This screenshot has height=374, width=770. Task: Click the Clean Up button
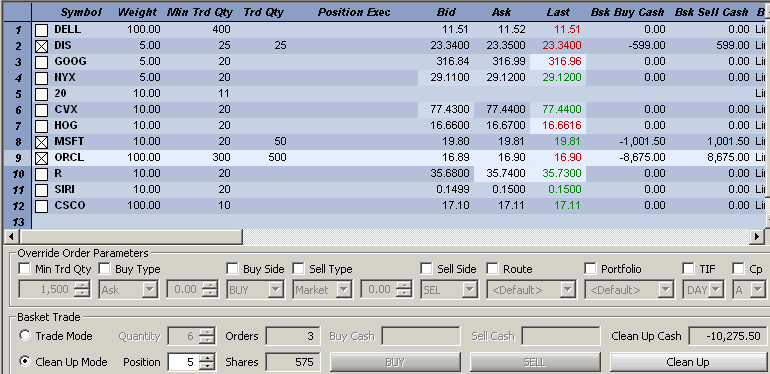pyautogui.click(x=688, y=362)
